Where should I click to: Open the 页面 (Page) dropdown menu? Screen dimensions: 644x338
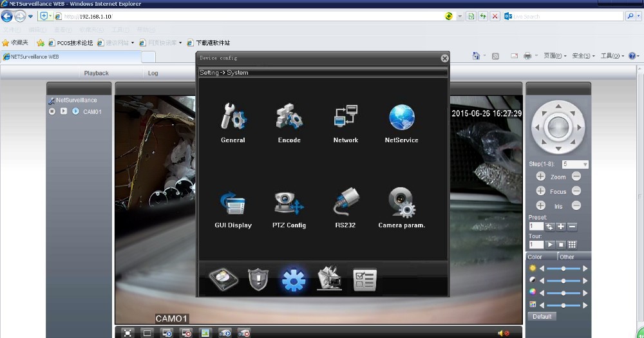pos(554,56)
